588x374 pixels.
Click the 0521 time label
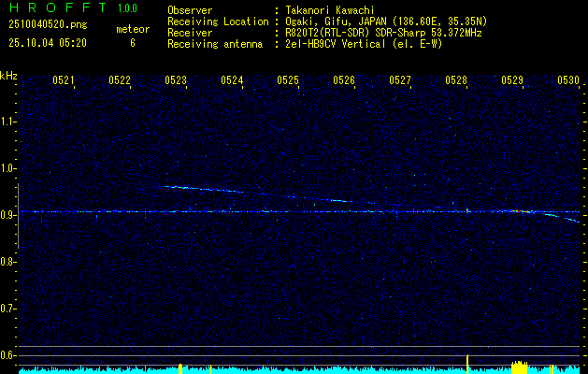coord(64,80)
